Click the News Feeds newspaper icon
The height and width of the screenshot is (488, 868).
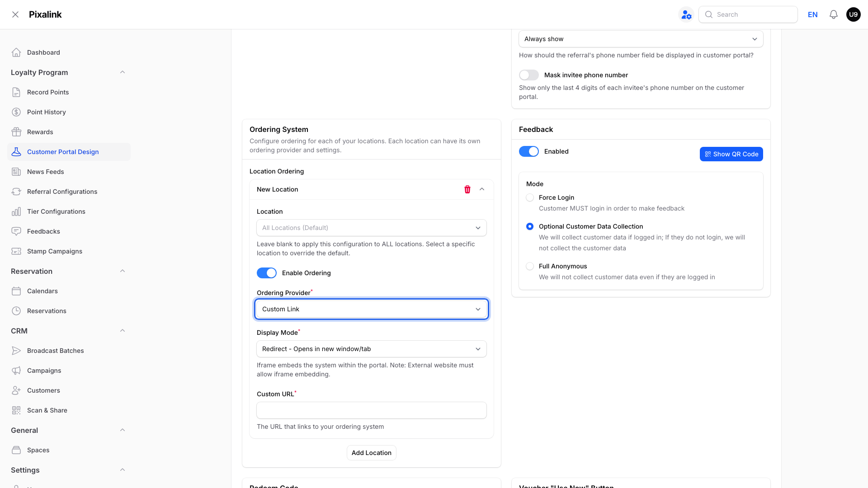tap(16, 172)
